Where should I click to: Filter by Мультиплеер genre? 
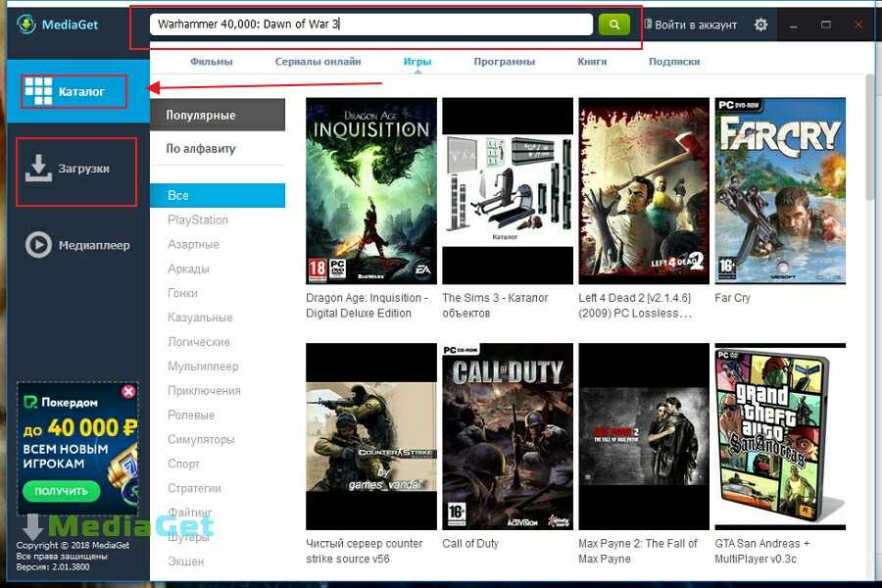pyautogui.click(x=203, y=367)
